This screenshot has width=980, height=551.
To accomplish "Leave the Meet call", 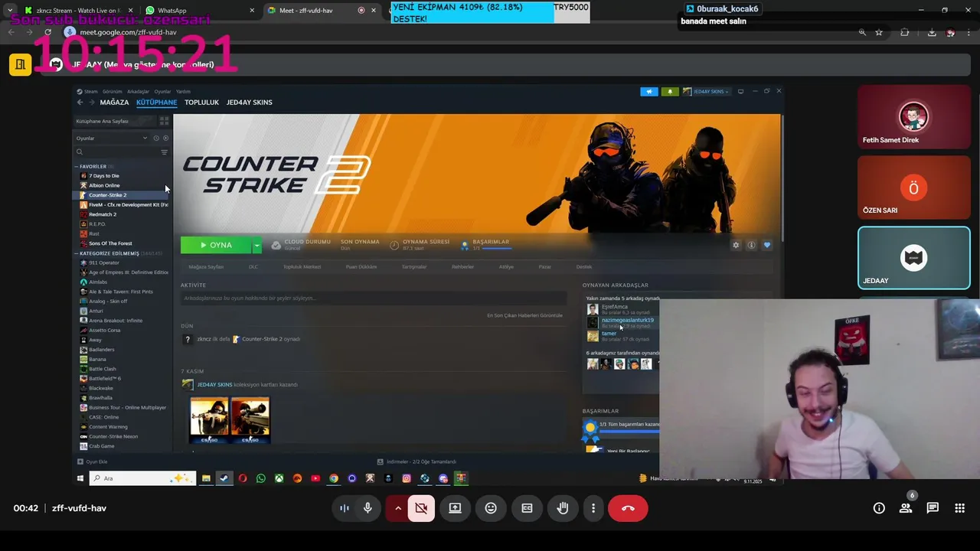I will pos(628,508).
